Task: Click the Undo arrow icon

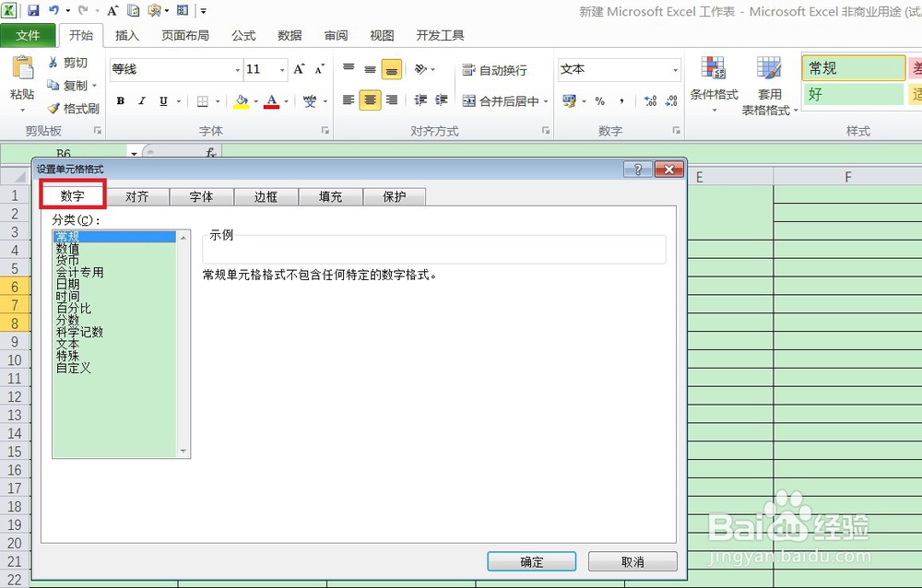Action: (x=54, y=10)
